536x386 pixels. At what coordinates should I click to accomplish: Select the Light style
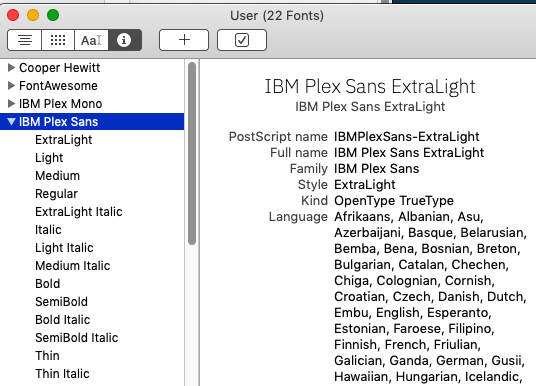(49, 158)
